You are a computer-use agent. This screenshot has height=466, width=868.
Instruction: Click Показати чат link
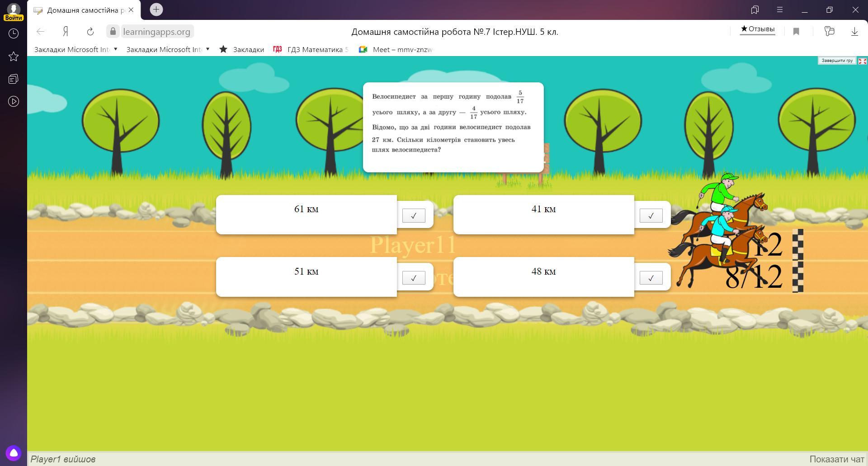click(836, 459)
